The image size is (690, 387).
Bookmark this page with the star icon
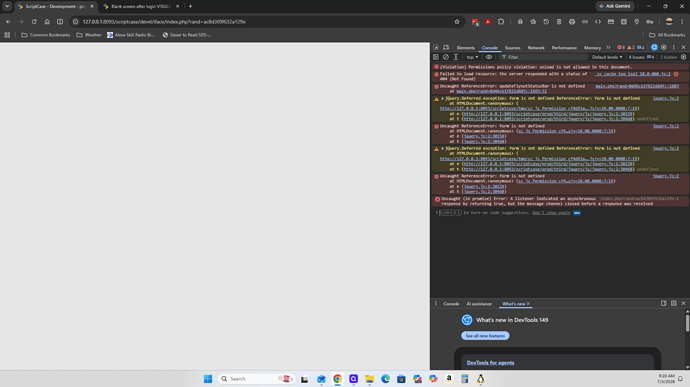(x=457, y=22)
